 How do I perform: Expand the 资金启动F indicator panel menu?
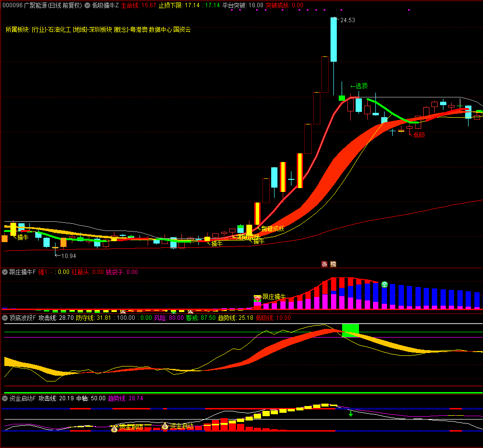click(5, 398)
